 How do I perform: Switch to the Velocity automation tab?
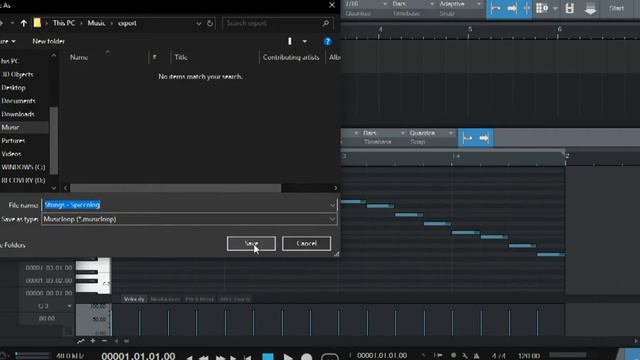pyautogui.click(x=134, y=299)
